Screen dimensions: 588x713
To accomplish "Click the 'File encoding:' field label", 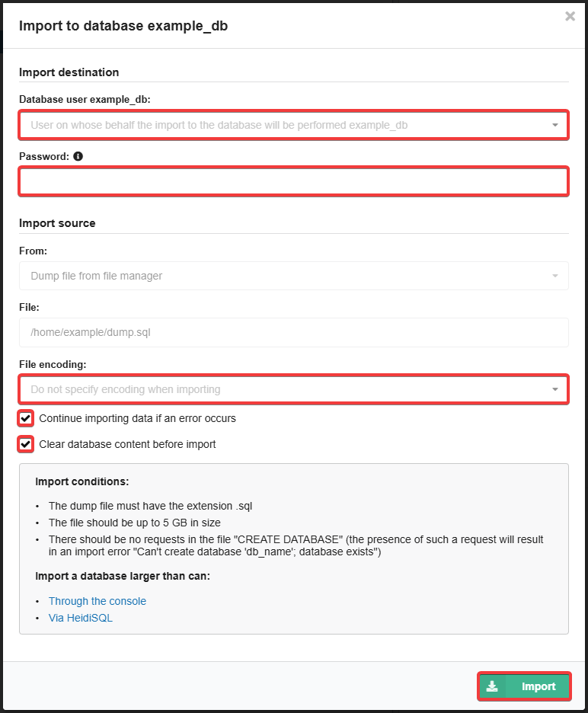I will point(53,365).
